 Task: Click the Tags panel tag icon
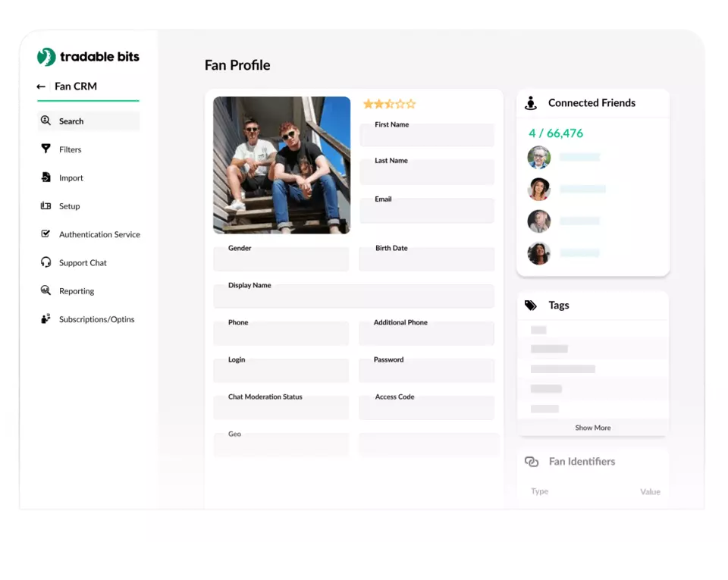[531, 306]
